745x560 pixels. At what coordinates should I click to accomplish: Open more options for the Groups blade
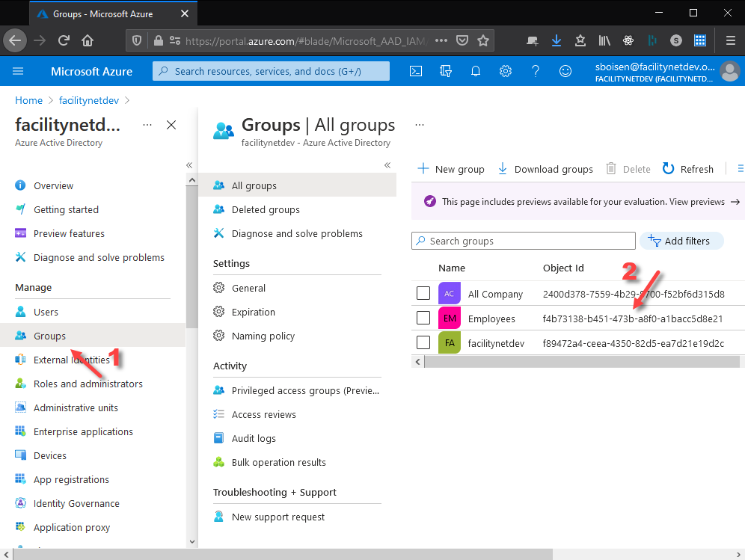pos(419,125)
